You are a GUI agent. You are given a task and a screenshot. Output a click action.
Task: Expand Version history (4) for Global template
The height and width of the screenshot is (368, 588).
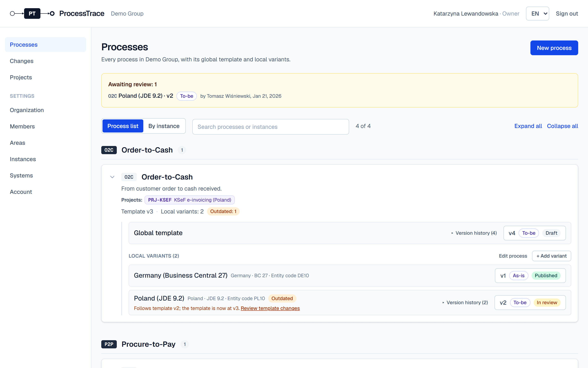[x=474, y=233]
